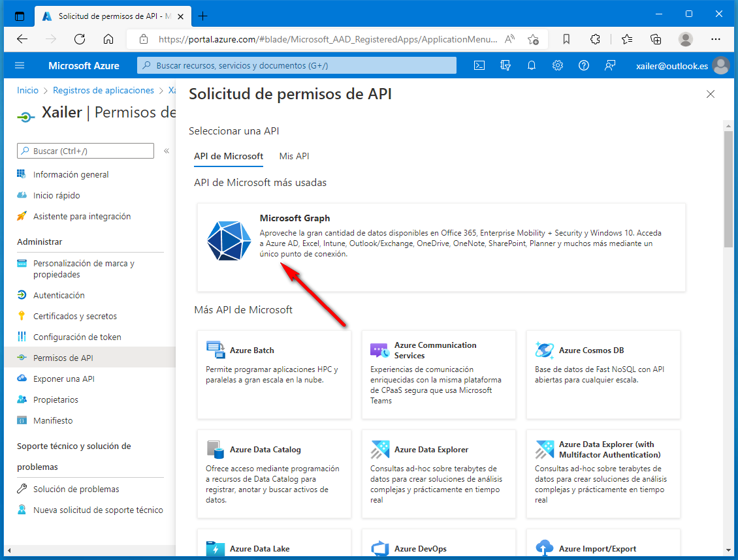Open the Azure portal hamburger menu
738x560 pixels.
pos(20,65)
